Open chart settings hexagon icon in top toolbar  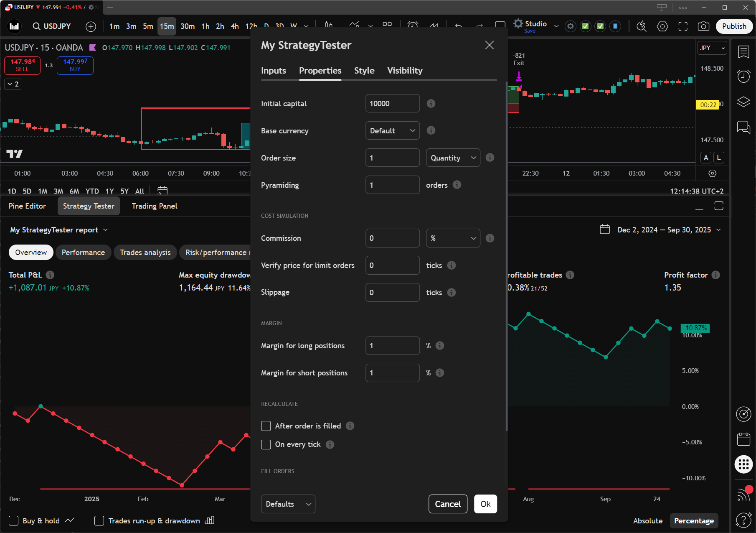pyautogui.click(x=662, y=26)
